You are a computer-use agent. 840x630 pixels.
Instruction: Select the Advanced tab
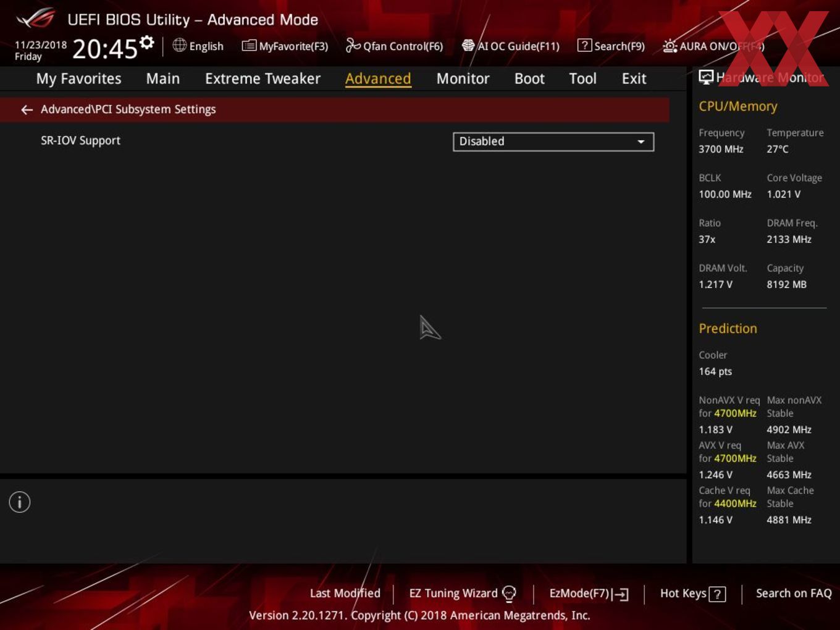(x=378, y=79)
